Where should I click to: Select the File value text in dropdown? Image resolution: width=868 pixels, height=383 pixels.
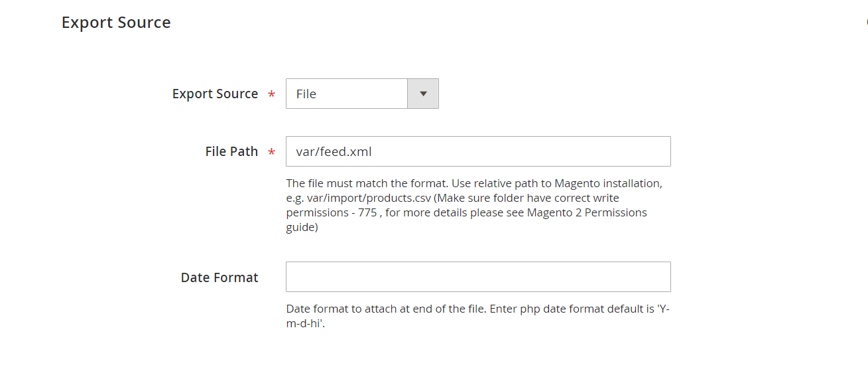pos(306,94)
